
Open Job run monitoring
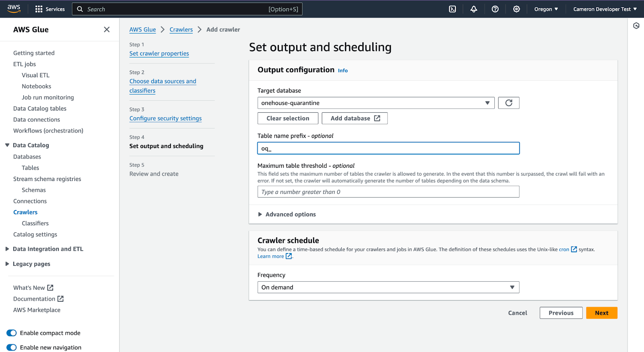click(x=48, y=97)
